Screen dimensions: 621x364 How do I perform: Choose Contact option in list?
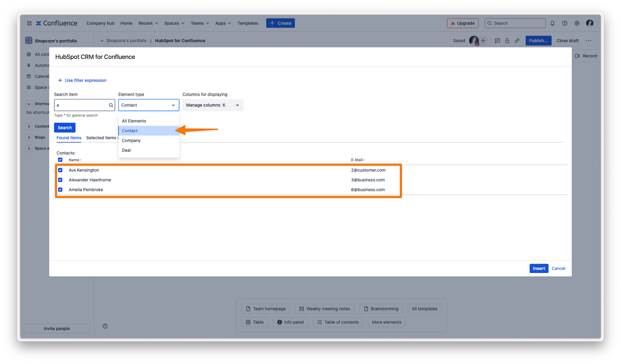[x=149, y=131]
